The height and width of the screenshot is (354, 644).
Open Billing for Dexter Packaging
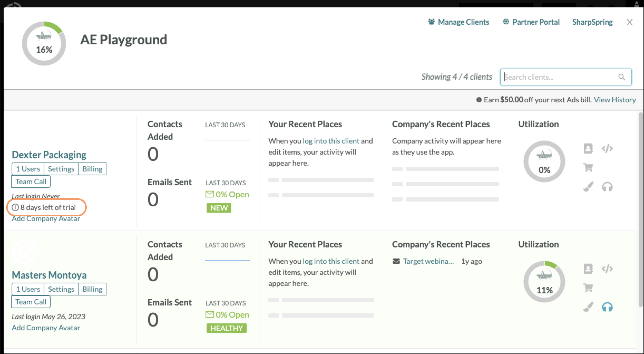pos(92,169)
